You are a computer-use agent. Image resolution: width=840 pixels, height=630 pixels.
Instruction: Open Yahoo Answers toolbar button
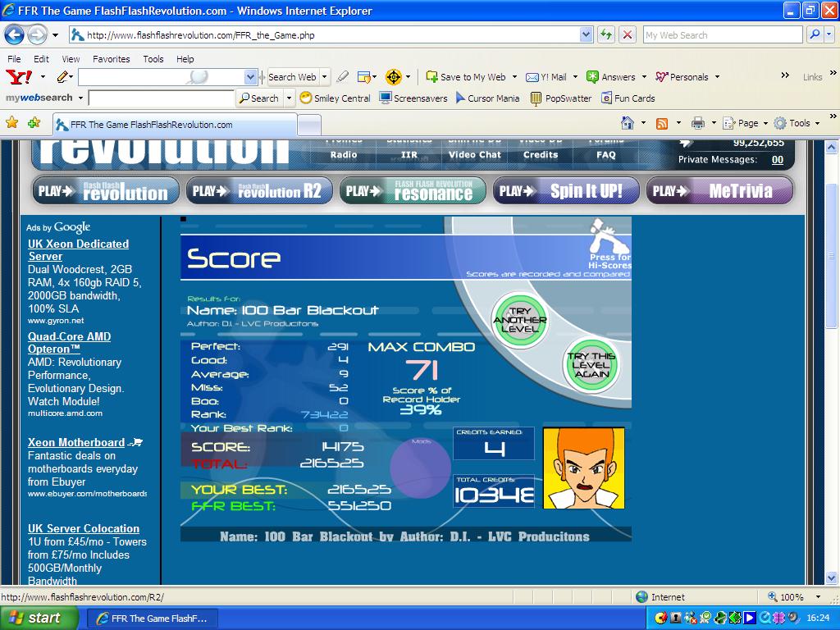[610, 77]
